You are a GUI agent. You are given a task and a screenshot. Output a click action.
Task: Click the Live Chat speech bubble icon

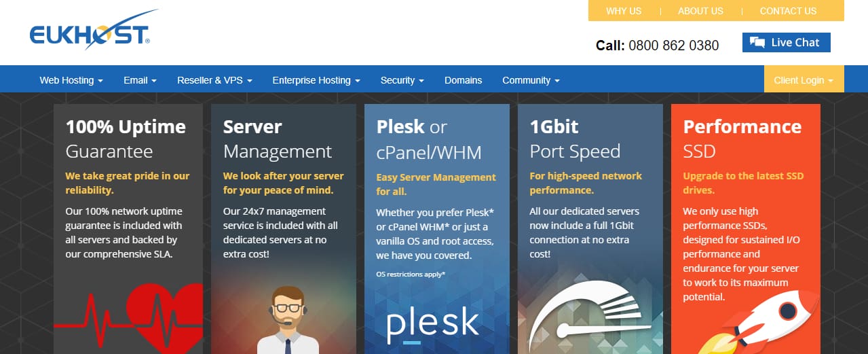(757, 43)
